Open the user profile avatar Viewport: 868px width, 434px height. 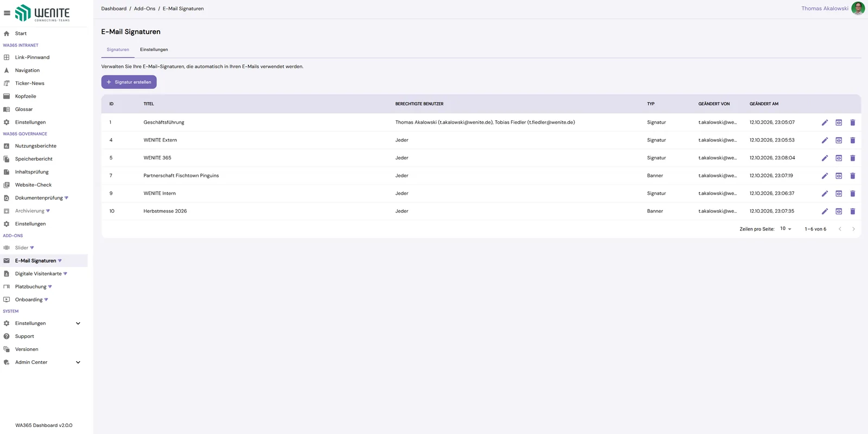pos(858,9)
